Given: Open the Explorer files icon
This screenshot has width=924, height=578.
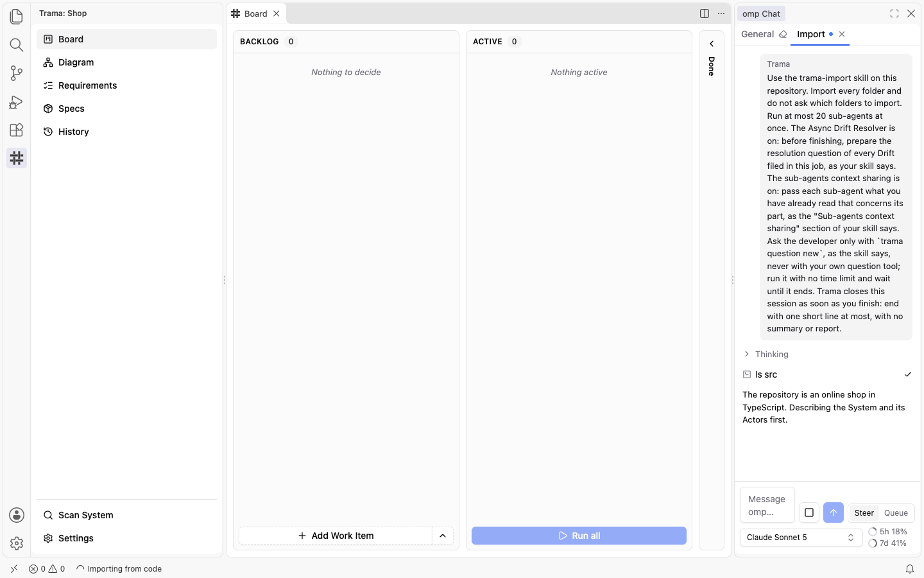Looking at the screenshot, I should [17, 16].
